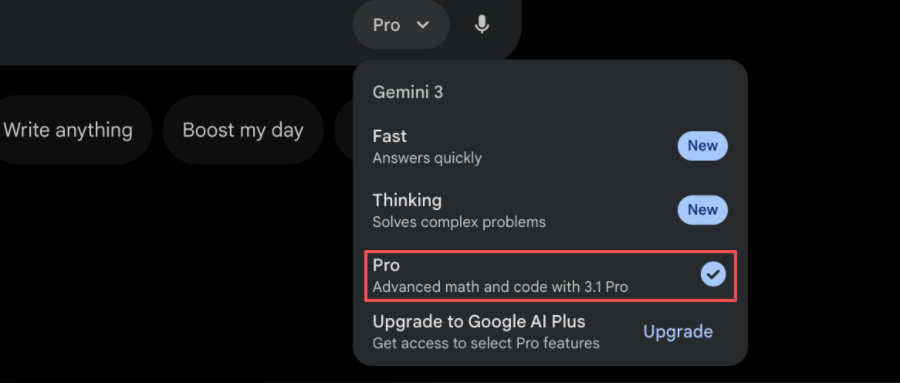This screenshot has width=900, height=383.
Task: Choose the Thinking model option
Action: (x=550, y=210)
